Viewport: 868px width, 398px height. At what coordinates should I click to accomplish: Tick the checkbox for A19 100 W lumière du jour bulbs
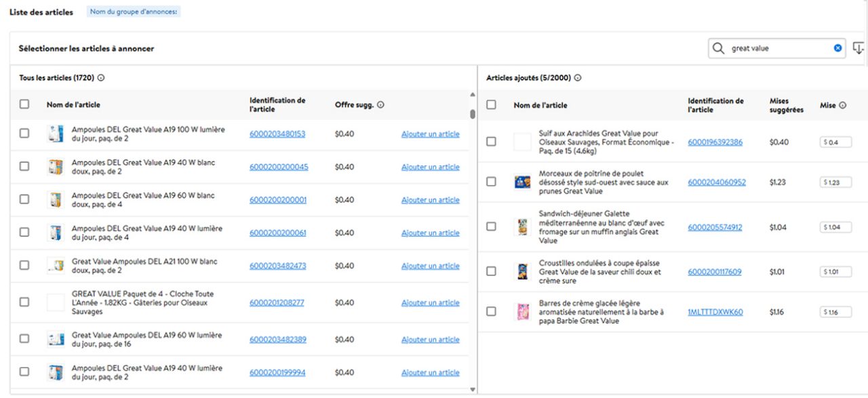pos(24,134)
